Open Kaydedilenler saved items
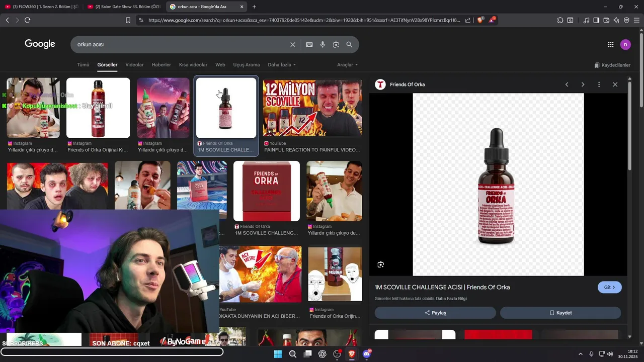Screen dimensions: 644x362 click(612, 65)
